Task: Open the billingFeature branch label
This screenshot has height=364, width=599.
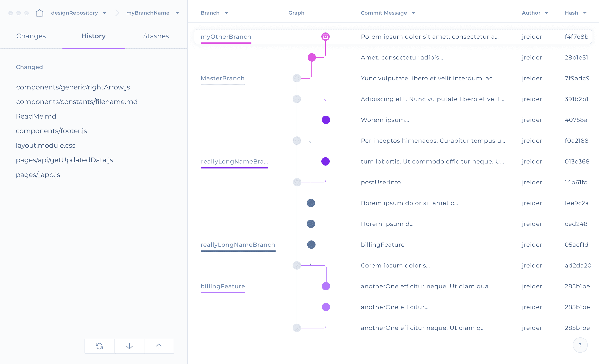Action: coord(223,286)
